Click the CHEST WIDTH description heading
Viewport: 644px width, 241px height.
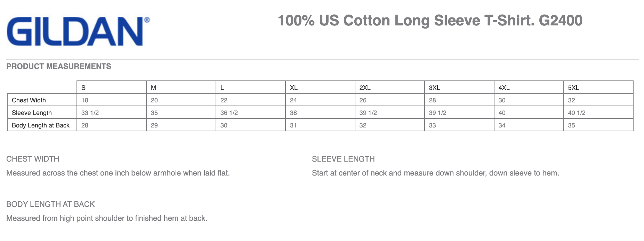[33, 159]
